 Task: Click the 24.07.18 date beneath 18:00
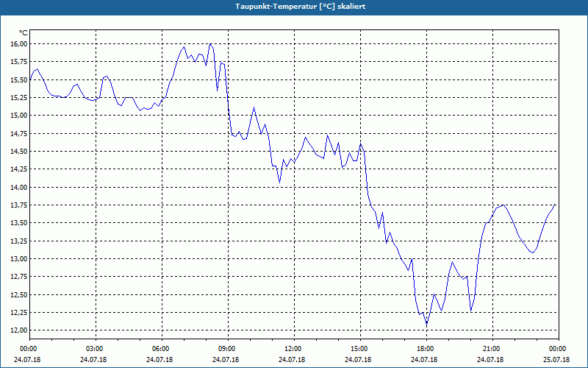424,360
